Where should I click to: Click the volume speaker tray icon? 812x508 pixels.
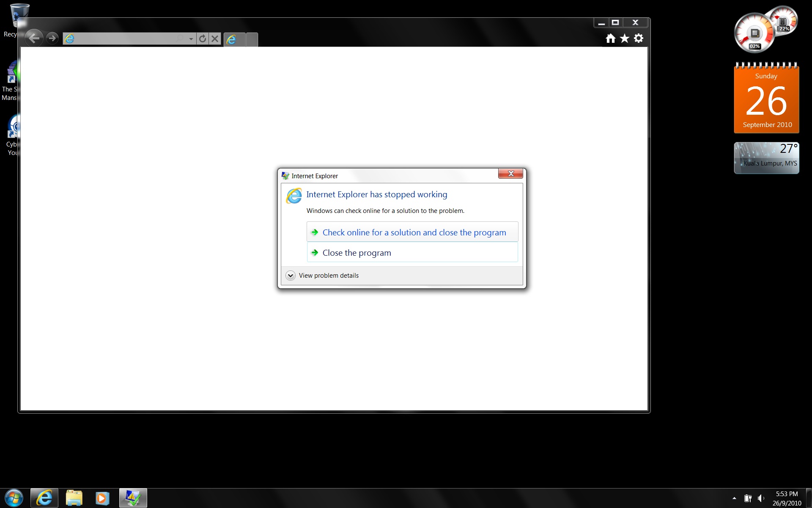(761, 498)
